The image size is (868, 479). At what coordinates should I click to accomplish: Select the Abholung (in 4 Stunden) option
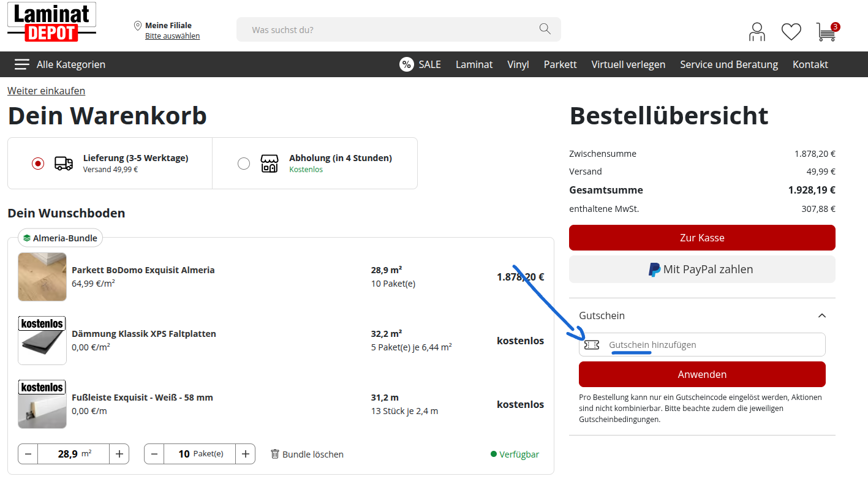click(244, 164)
